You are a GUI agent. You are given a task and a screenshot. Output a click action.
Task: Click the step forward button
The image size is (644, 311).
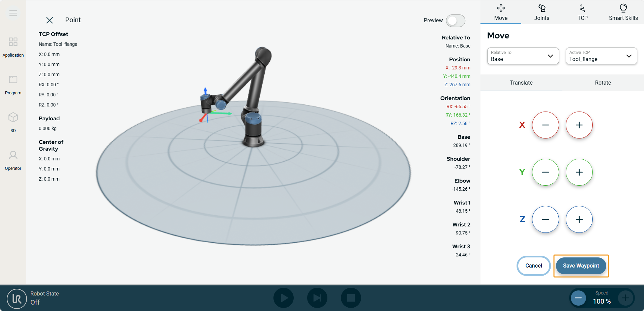tap(317, 298)
